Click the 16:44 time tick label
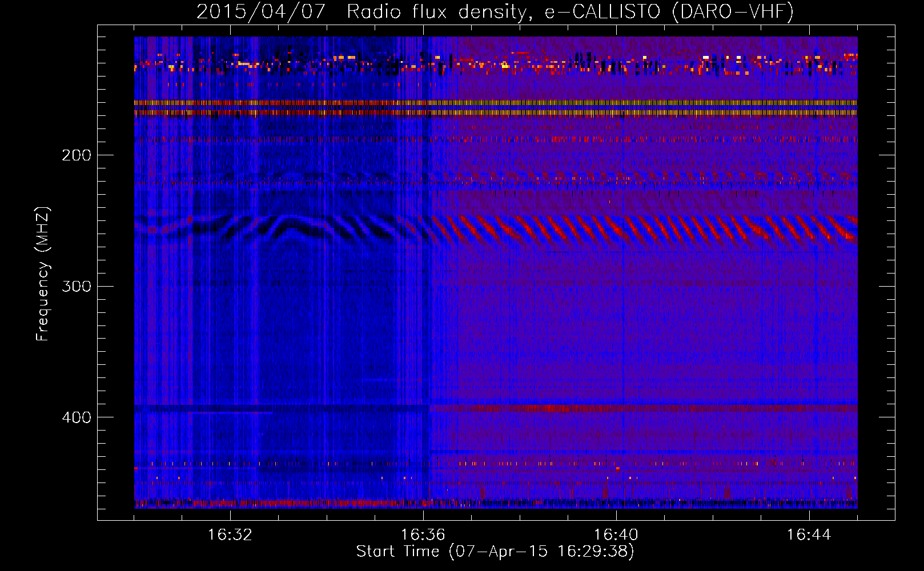The image size is (924, 571). tap(809, 535)
